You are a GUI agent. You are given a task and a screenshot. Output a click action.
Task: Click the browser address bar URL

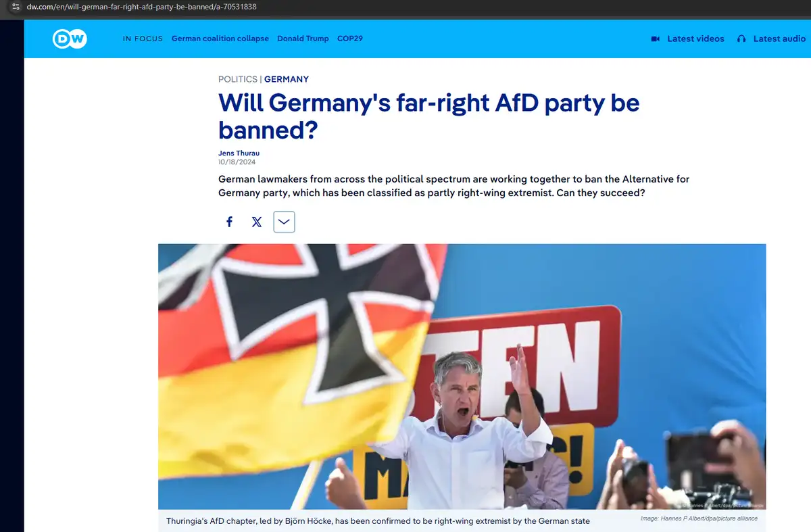click(141, 7)
